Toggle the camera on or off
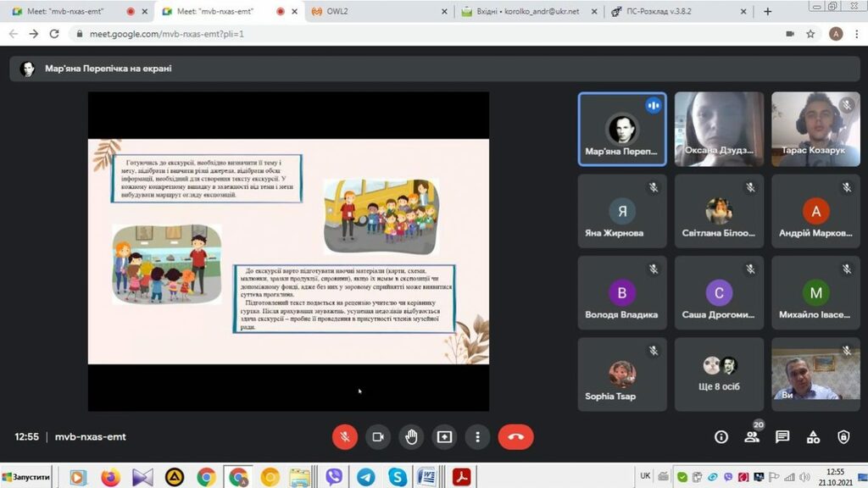 [378, 436]
